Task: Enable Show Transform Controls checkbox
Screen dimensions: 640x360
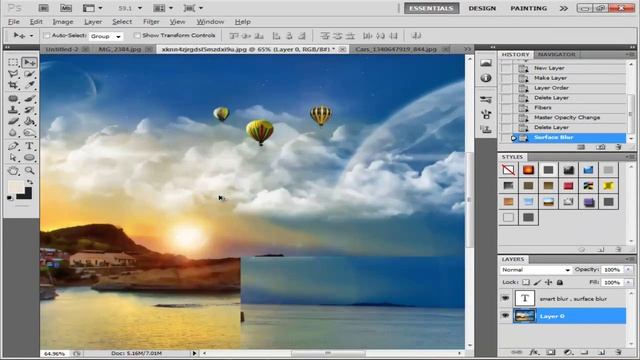Action: pyautogui.click(x=137, y=36)
